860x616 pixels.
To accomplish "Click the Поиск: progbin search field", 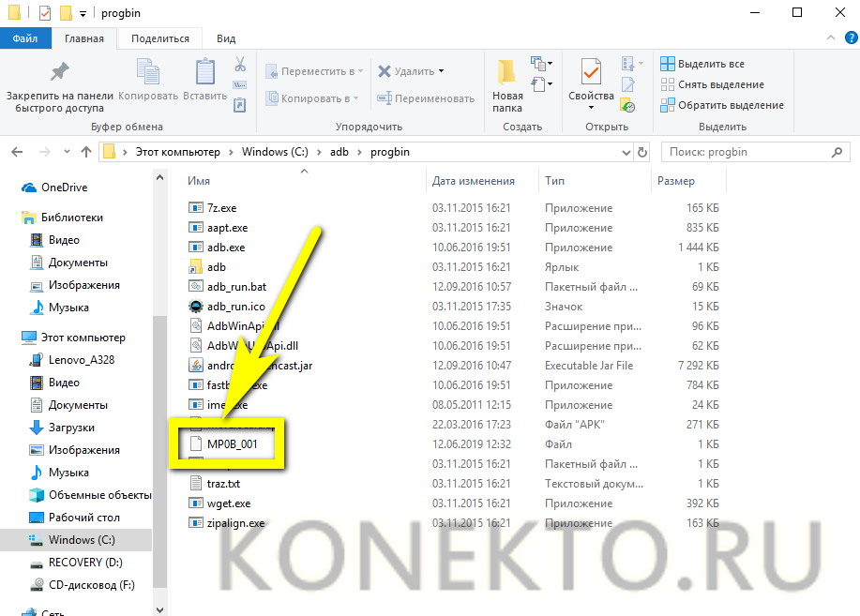I will (x=755, y=152).
